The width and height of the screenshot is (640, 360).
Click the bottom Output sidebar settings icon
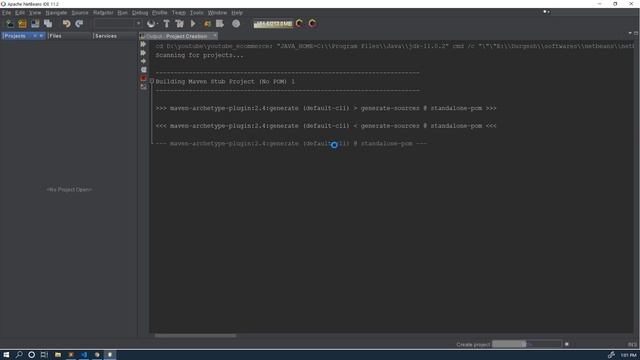[x=143, y=87]
